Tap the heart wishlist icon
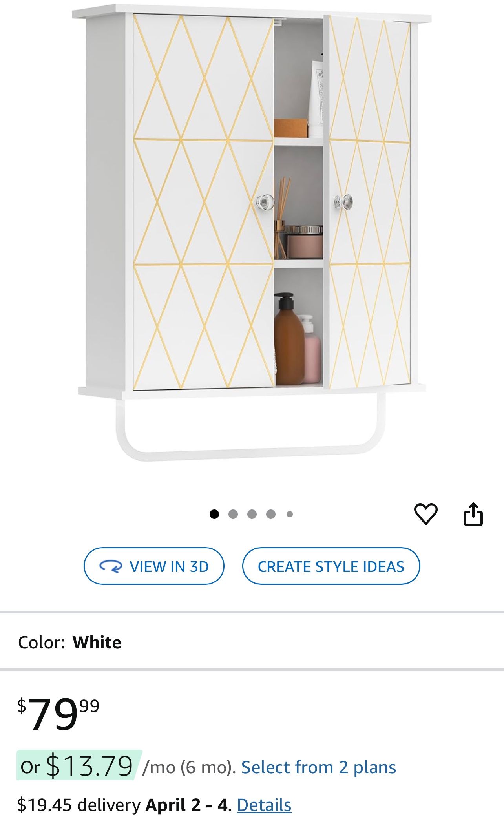 point(425,514)
